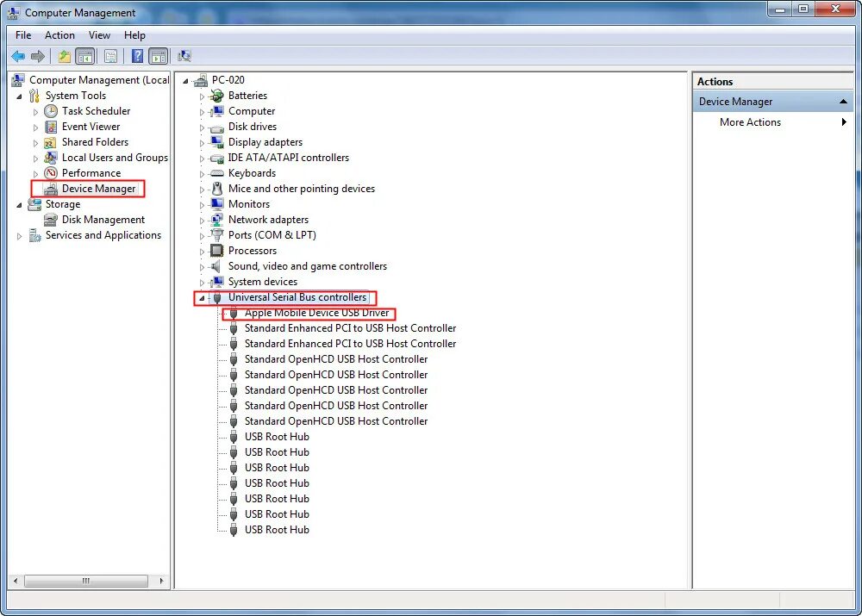The height and width of the screenshot is (616, 862).
Task: Click the Scan for hardware changes icon
Action: click(x=184, y=56)
